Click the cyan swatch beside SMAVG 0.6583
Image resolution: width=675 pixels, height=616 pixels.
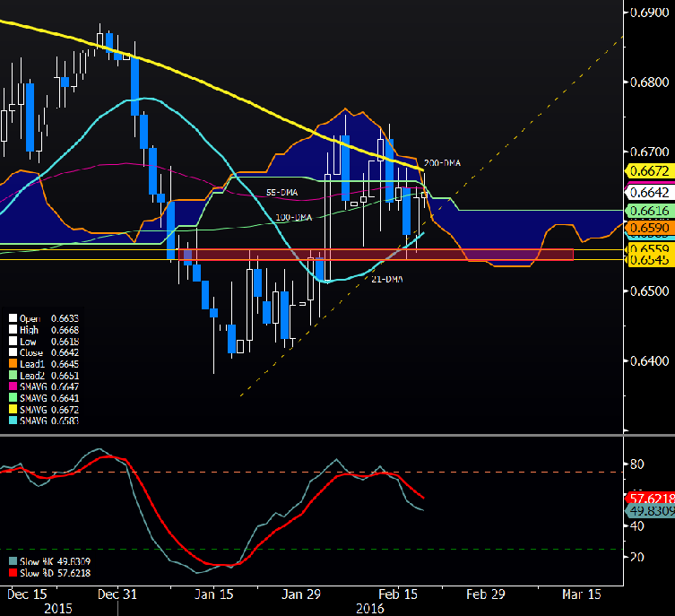(x=13, y=421)
